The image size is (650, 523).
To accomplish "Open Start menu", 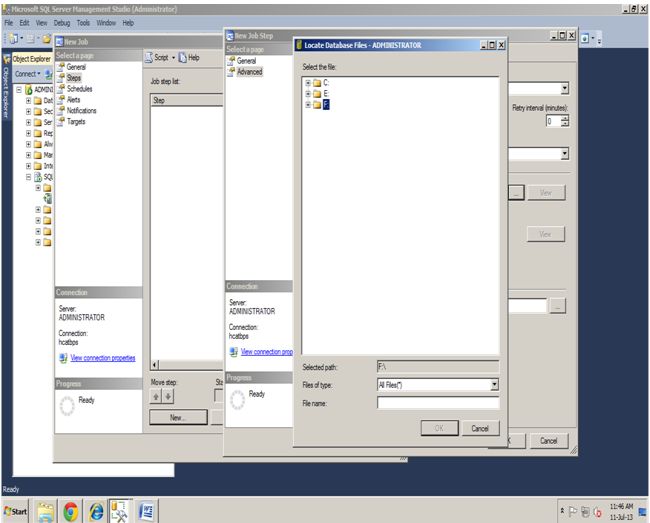I will (x=15, y=511).
